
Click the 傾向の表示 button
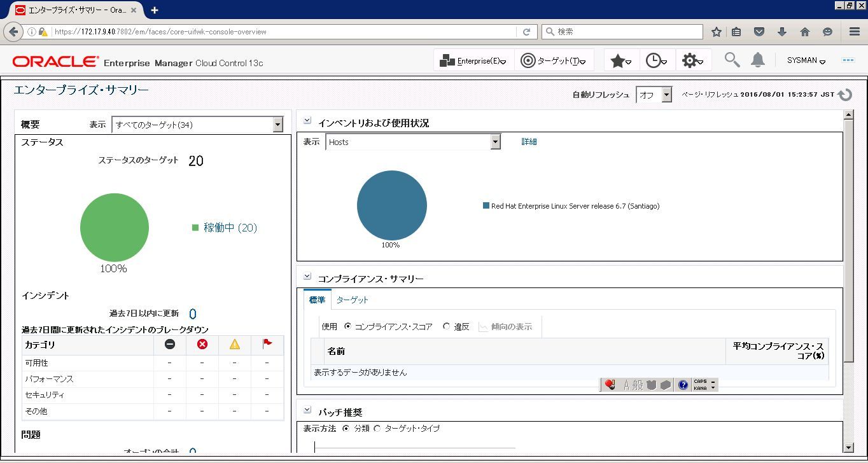point(506,327)
